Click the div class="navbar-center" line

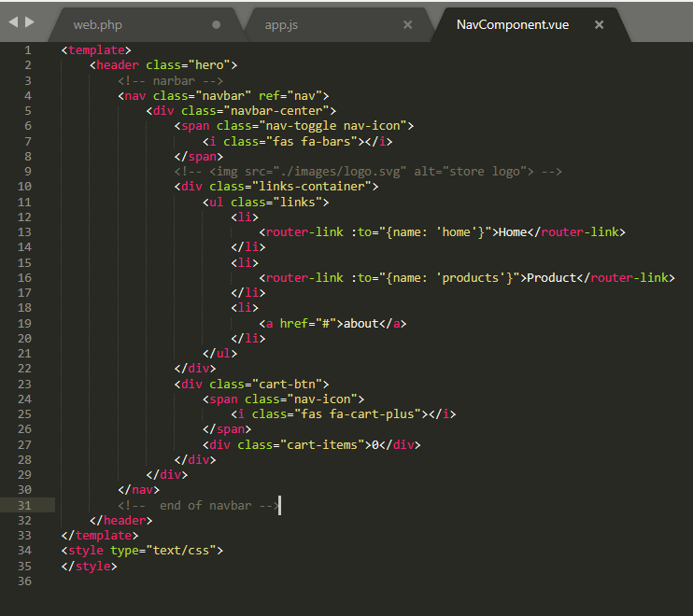pos(241,111)
